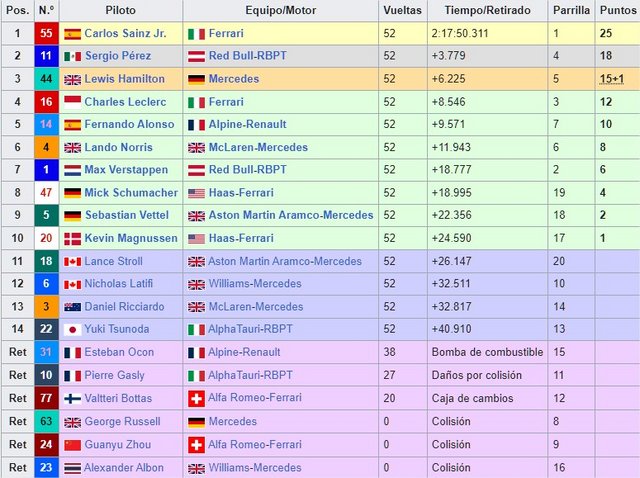Open the Pierre Gasly driver link
Viewport: 640px width, 478px height.
(114, 375)
